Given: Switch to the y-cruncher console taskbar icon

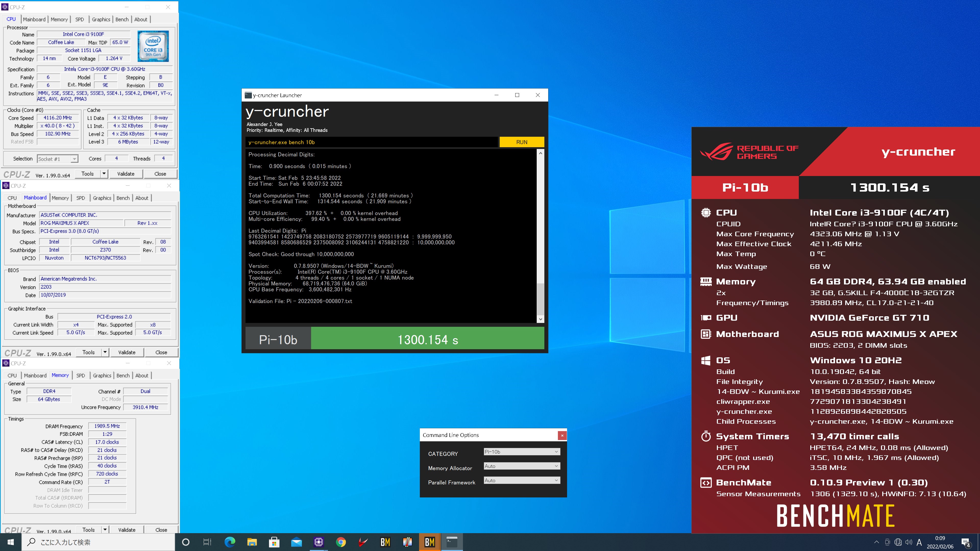Looking at the screenshot, I should tap(452, 542).
